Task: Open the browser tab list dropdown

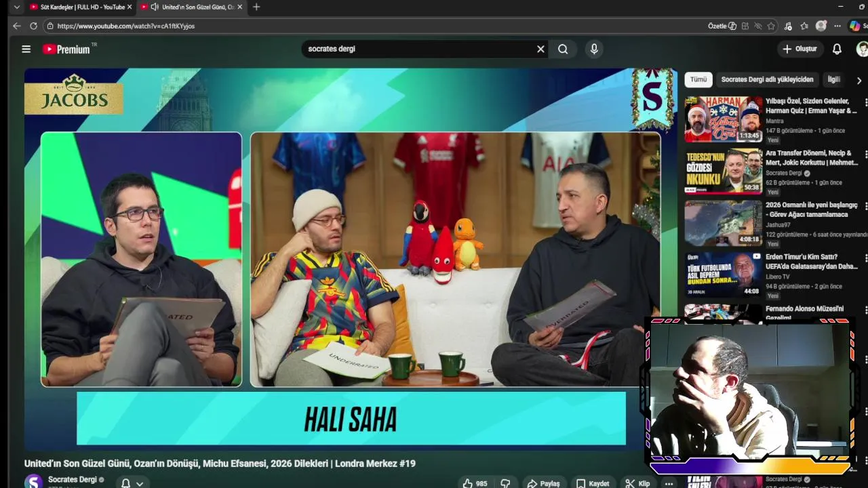Action: tap(17, 7)
